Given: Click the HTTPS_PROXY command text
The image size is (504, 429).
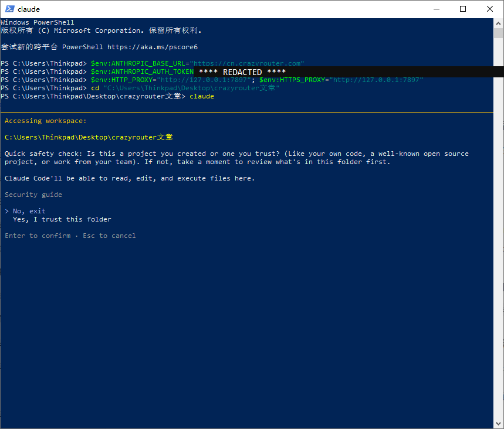Looking at the screenshot, I should [341, 80].
